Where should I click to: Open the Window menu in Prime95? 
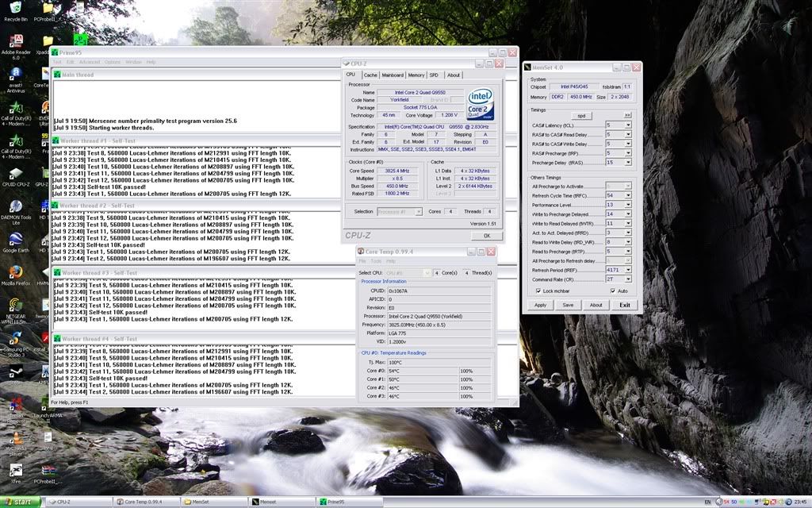point(133,62)
